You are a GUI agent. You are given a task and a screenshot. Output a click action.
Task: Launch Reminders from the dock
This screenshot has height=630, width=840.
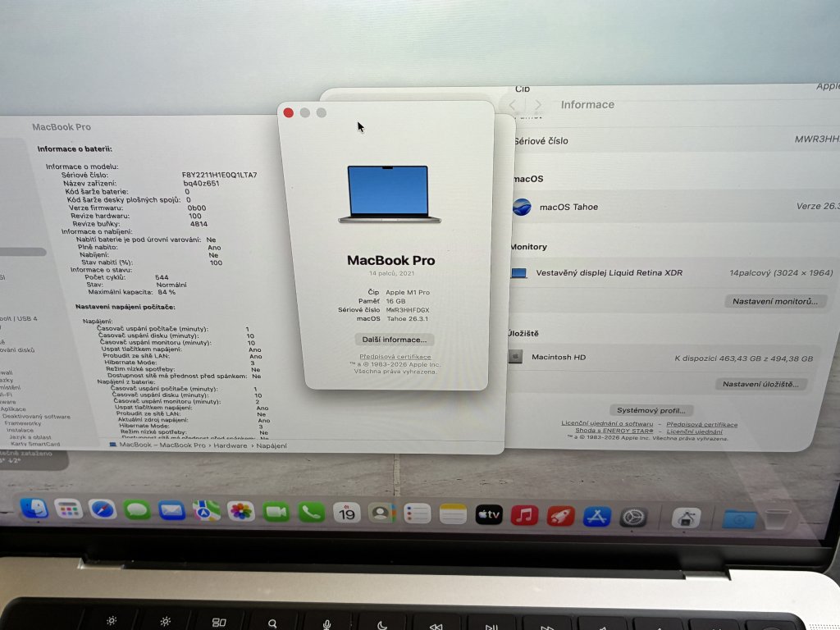tap(417, 514)
